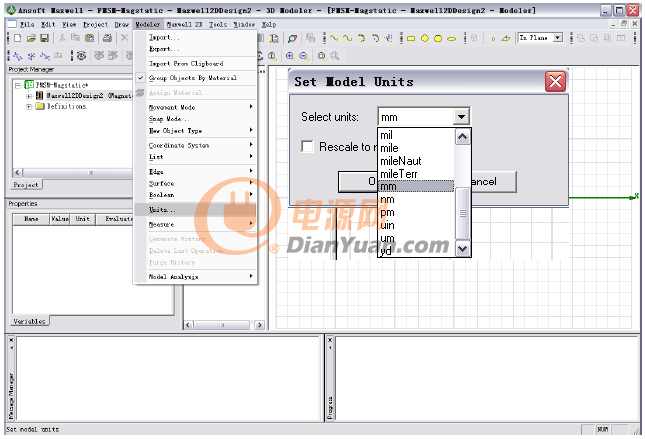Click the Save disk icon
The width and height of the screenshot is (645, 439).
tap(44, 38)
